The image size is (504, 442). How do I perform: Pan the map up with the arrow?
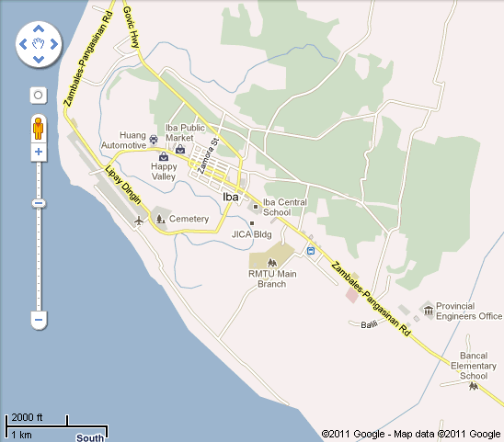(x=39, y=28)
